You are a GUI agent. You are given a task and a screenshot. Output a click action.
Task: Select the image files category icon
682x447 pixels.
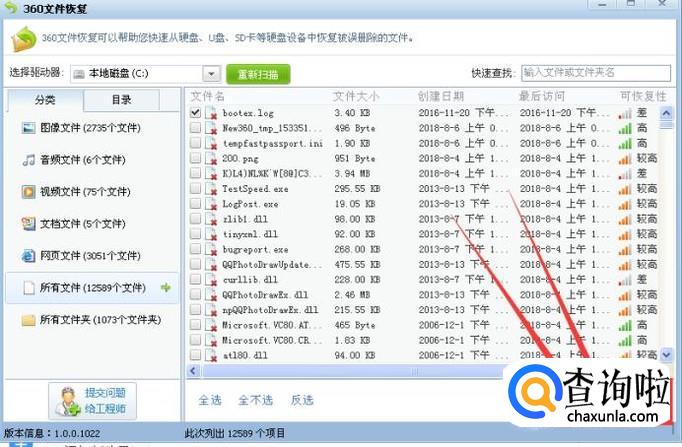coord(28,128)
